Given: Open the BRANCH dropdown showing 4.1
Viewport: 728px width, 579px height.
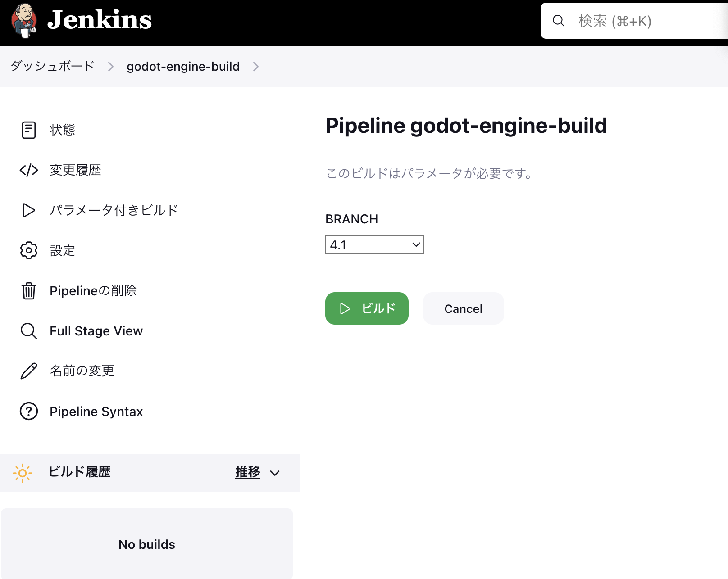Looking at the screenshot, I should click(x=374, y=245).
